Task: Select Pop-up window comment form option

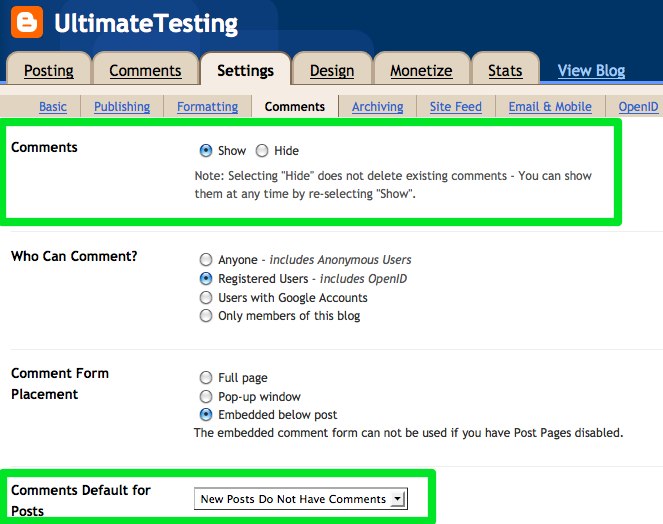Action: (206, 397)
